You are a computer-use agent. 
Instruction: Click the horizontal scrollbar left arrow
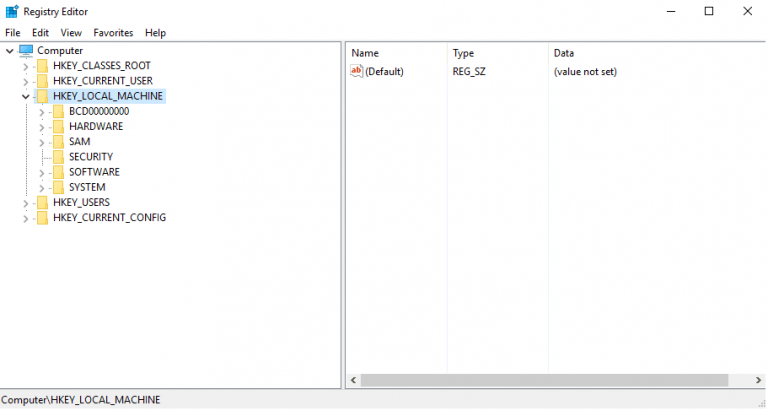point(353,380)
